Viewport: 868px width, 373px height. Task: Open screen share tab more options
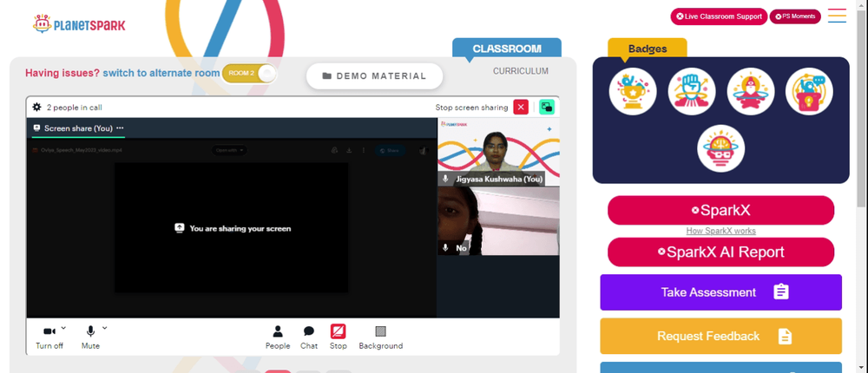[120, 128]
